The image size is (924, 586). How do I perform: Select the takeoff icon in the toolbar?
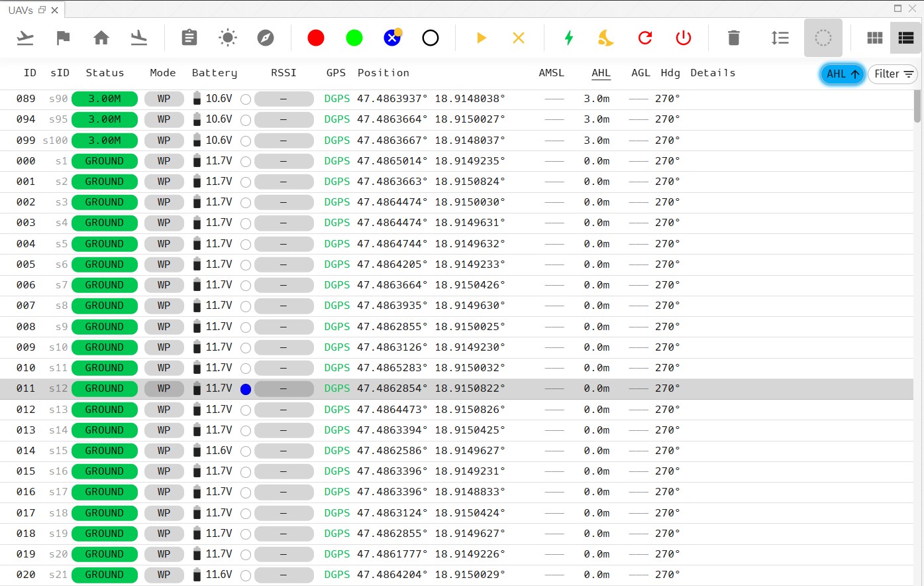25,38
